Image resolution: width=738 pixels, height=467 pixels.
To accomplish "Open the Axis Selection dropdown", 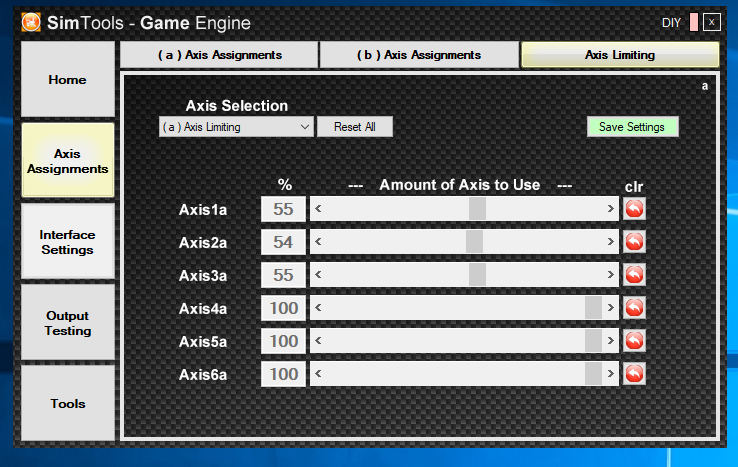I will pos(236,127).
